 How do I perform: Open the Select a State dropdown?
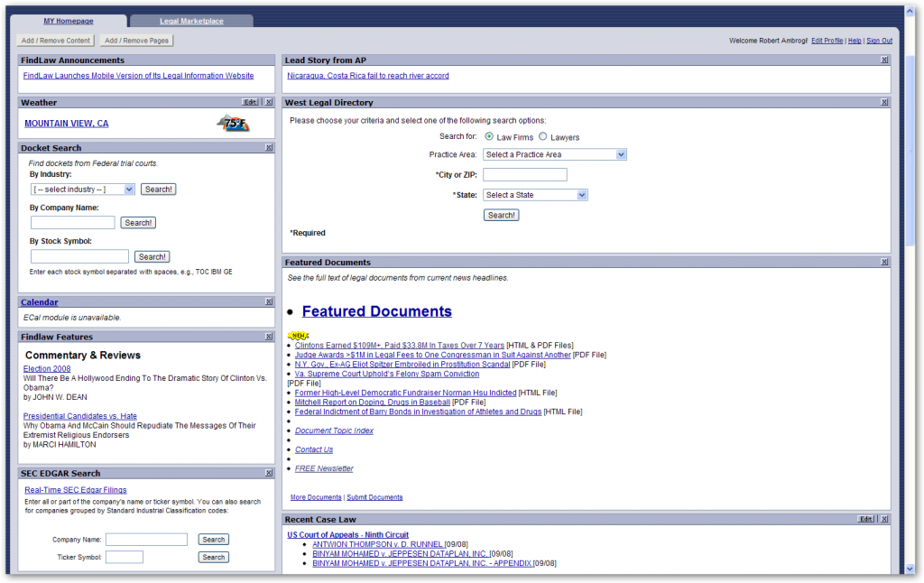(x=535, y=195)
